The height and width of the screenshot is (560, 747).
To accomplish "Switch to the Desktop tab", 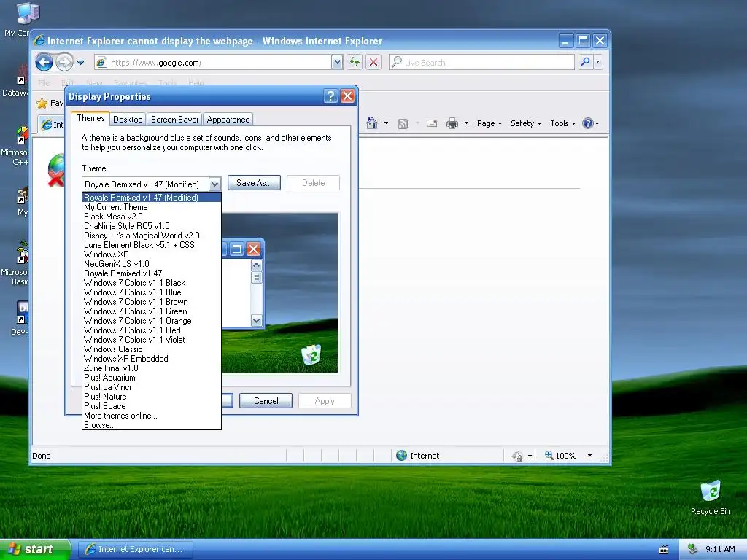I will [x=128, y=120].
